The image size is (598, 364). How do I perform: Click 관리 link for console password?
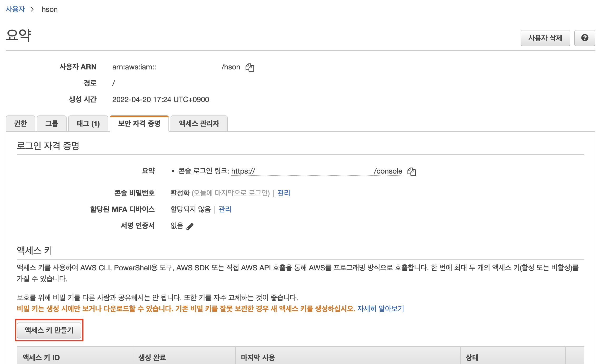coord(284,193)
